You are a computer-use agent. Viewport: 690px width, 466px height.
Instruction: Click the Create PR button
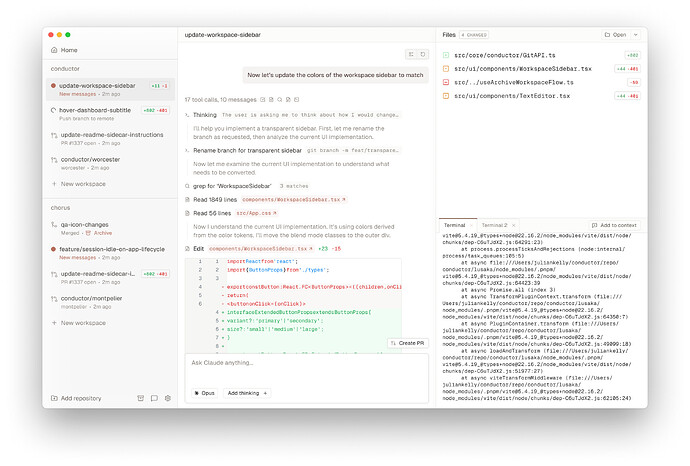(407, 343)
